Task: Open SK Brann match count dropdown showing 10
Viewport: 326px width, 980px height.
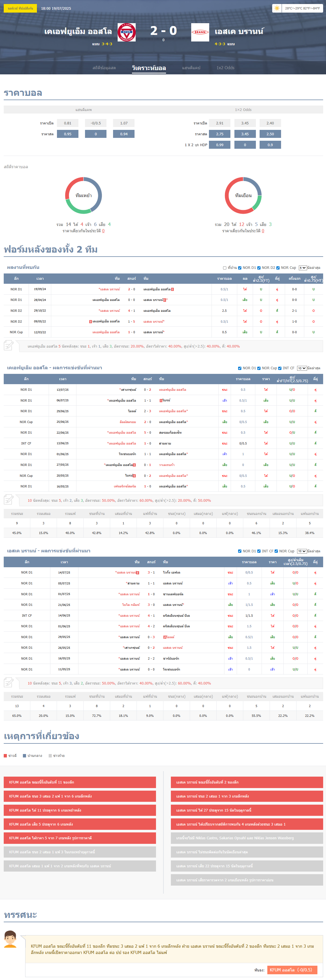Action: pos(302,551)
